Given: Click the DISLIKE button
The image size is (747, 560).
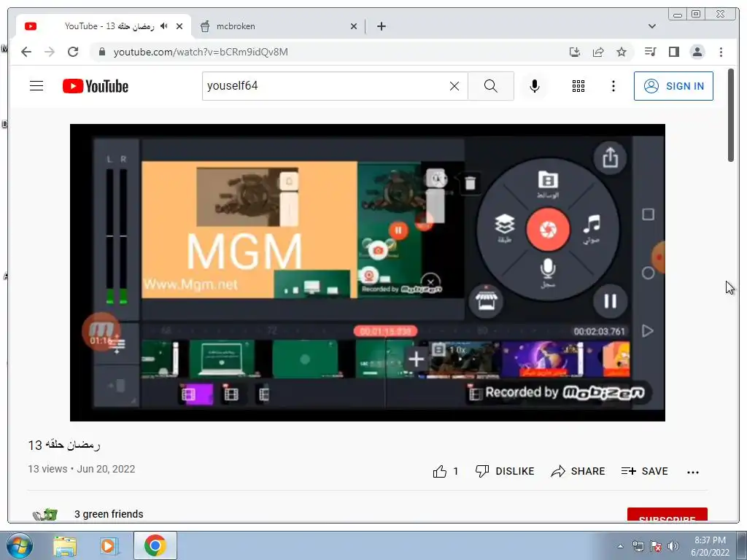Looking at the screenshot, I should (505, 472).
